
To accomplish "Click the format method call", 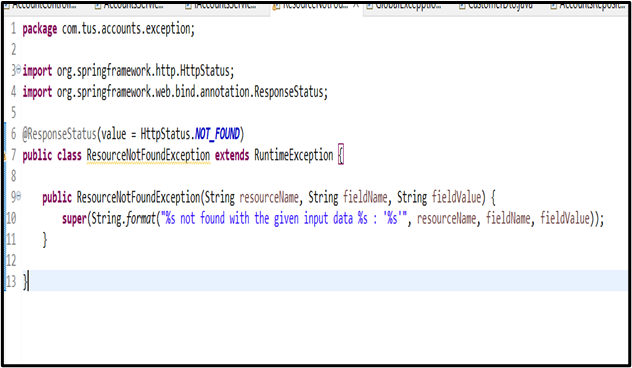I will tap(141, 218).
